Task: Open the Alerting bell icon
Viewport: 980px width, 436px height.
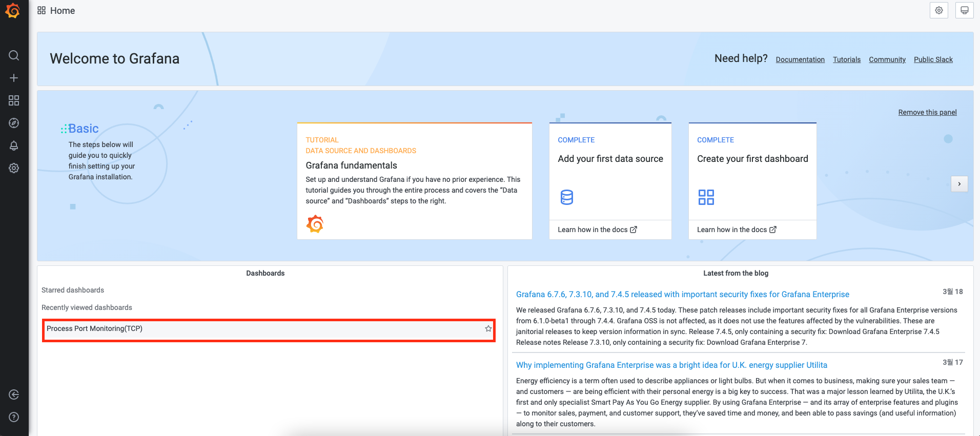Action: click(x=14, y=146)
